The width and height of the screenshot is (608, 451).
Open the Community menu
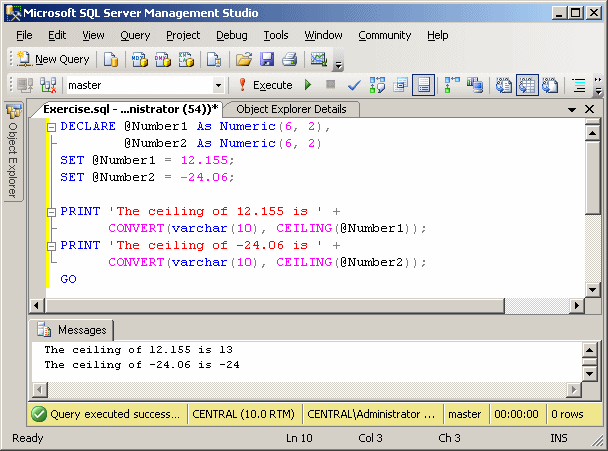pyautogui.click(x=385, y=35)
